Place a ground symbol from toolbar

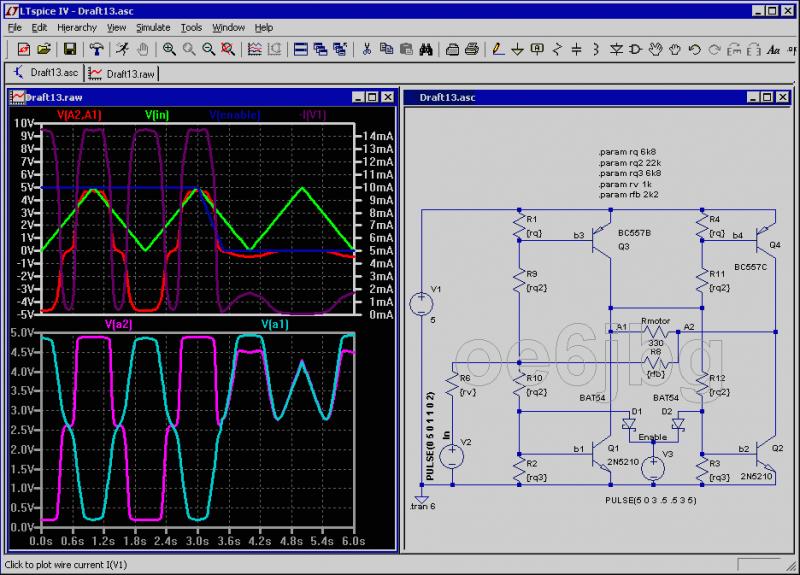(517, 48)
